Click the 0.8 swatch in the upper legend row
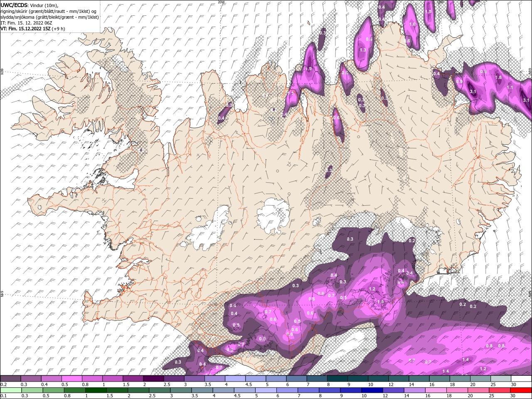532x399 pixels. tap(92, 379)
